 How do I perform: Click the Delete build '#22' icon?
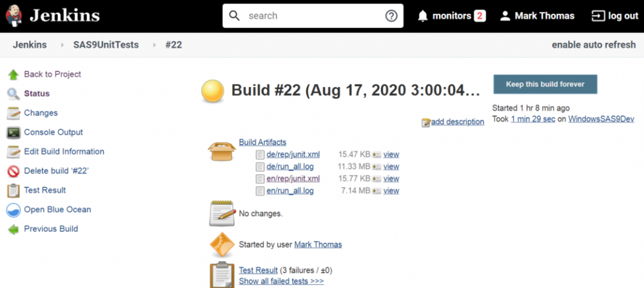[14, 171]
